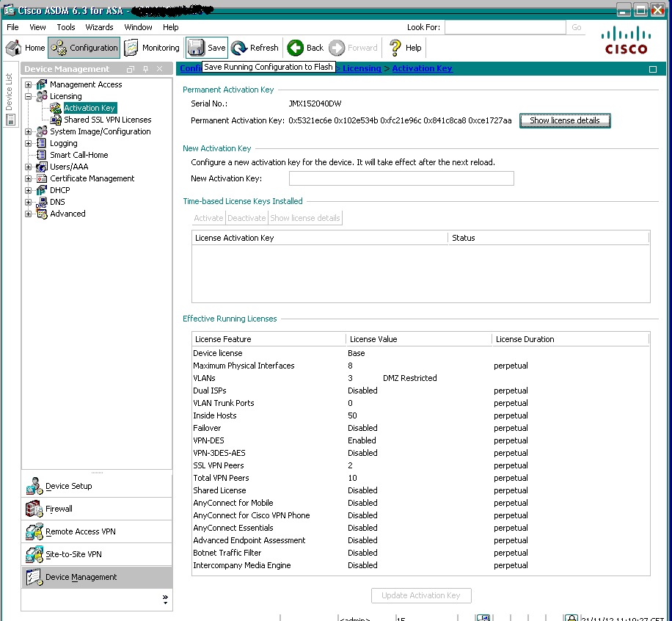Click the License Value column header
672x621 pixels.
click(x=419, y=339)
